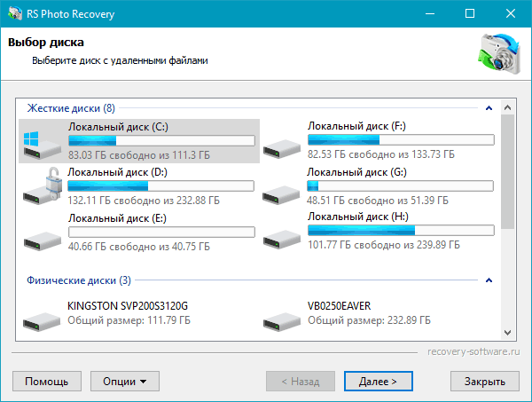Select the Локальный диск (F:) label
532x402 pixels.
pos(356,126)
